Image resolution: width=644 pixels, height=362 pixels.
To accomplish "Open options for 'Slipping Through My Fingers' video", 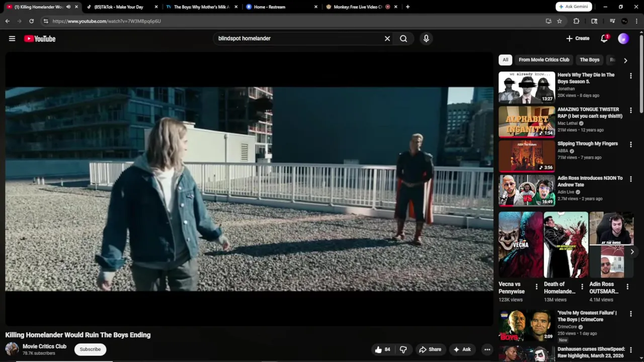I will tap(631, 144).
